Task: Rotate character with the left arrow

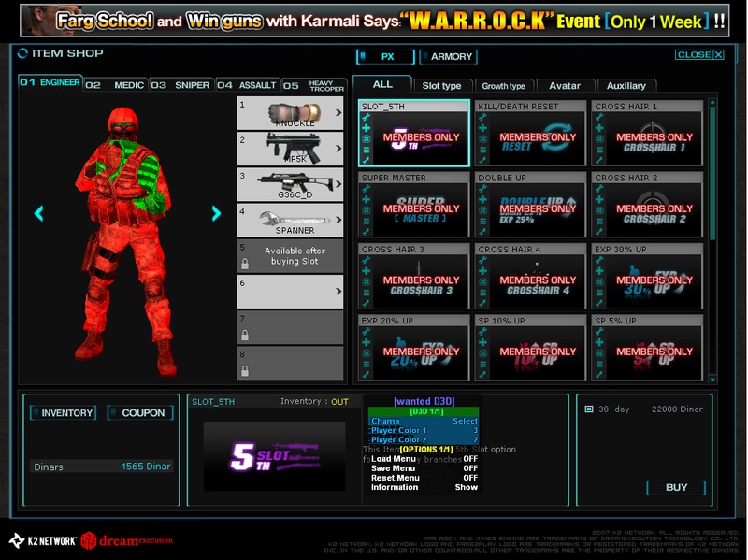Action: [x=39, y=213]
